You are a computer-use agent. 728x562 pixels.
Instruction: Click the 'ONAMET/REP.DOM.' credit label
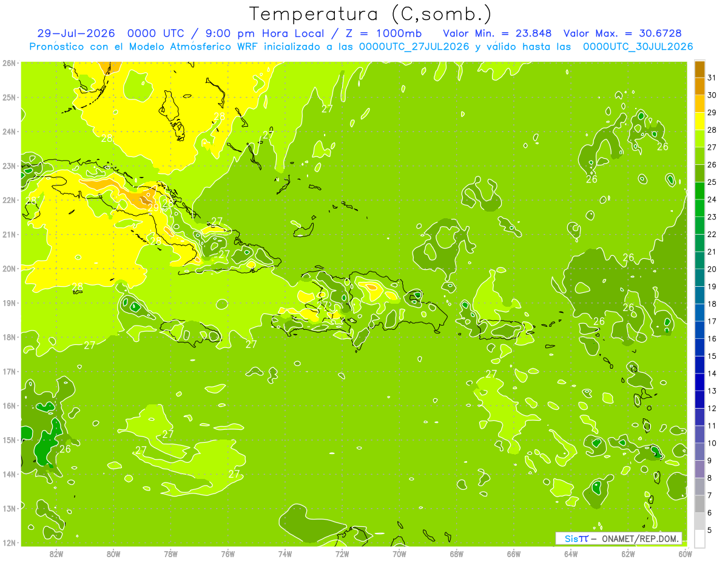[639, 538]
